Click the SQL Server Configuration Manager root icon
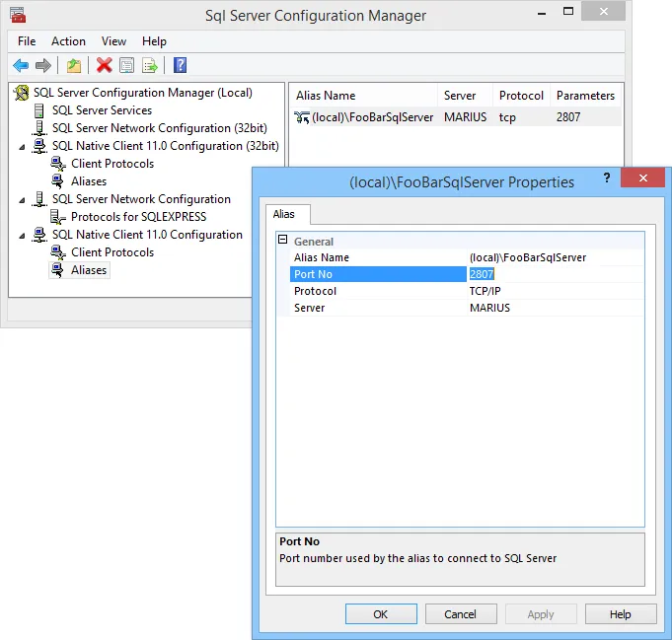672x640 pixels. [22, 93]
